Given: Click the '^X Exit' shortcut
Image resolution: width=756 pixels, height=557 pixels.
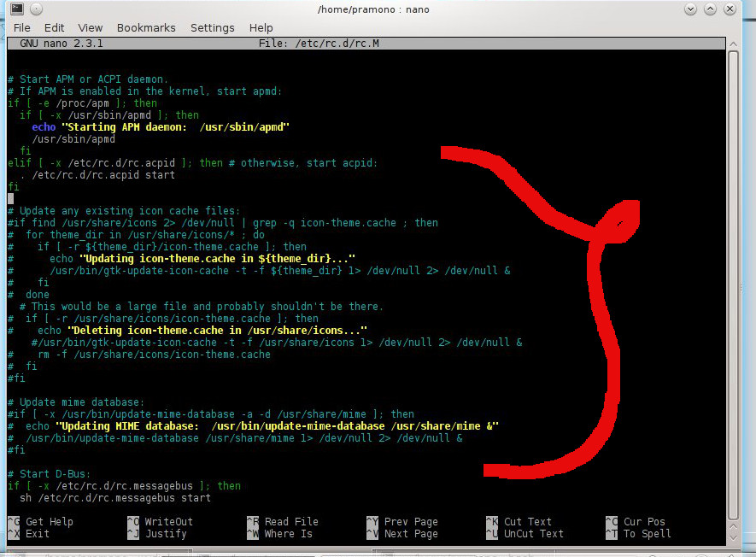Looking at the screenshot, I should click(29, 534).
